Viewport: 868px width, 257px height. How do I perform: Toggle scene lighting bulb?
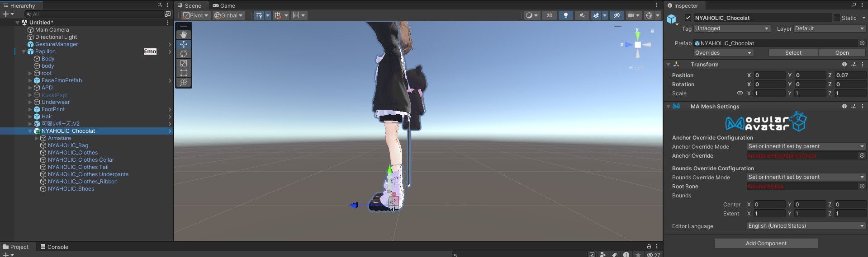pos(566,15)
